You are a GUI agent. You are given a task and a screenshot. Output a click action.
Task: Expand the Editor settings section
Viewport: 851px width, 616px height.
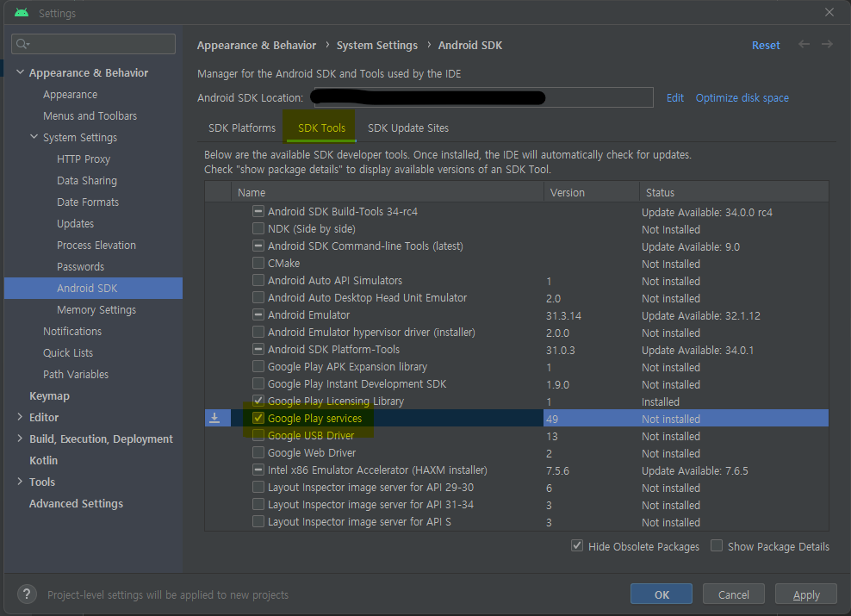tap(20, 417)
